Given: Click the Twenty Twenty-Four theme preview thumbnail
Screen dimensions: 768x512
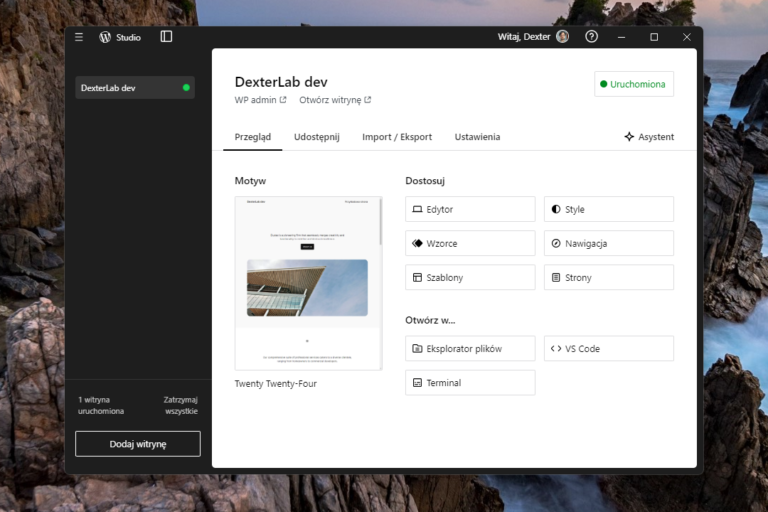Looking at the screenshot, I should pyautogui.click(x=309, y=283).
